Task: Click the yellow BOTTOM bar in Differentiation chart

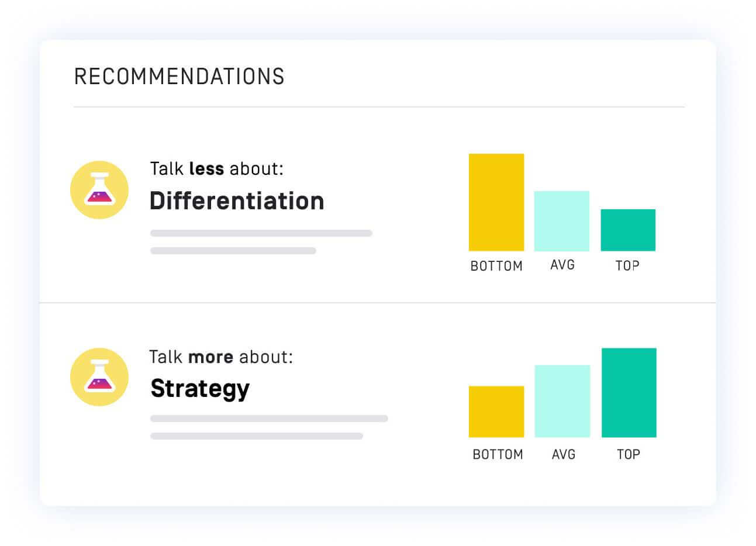Action: coord(496,202)
